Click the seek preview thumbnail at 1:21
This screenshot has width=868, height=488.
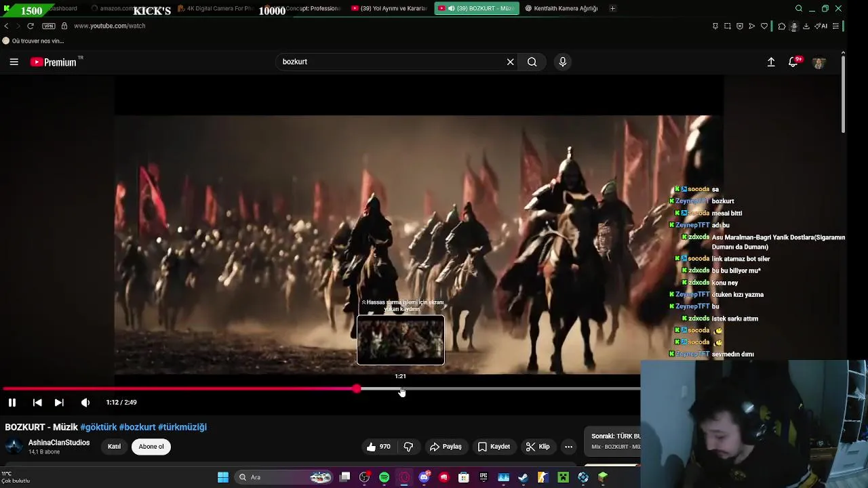click(401, 340)
